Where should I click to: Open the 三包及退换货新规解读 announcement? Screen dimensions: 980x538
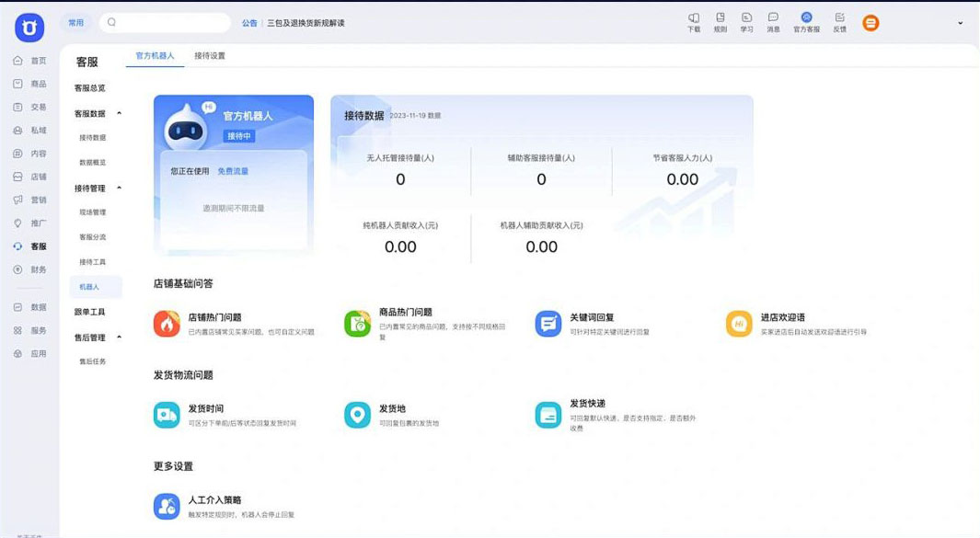point(306,23)
